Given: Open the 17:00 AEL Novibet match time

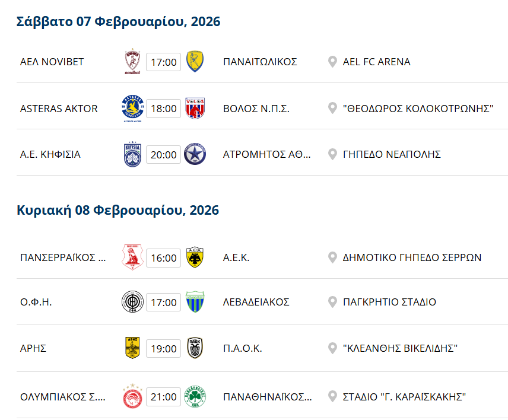Looking at the screenshot, I should (x=163, y=62).
